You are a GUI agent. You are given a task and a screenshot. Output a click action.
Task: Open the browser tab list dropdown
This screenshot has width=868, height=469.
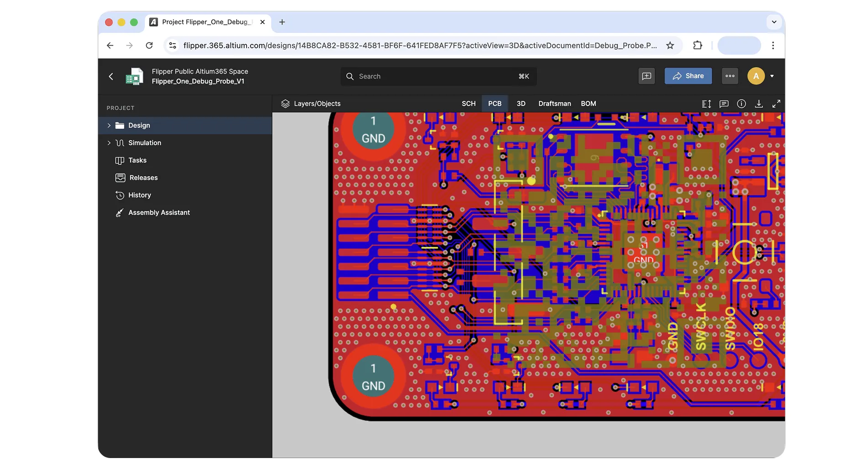(774, 22)
